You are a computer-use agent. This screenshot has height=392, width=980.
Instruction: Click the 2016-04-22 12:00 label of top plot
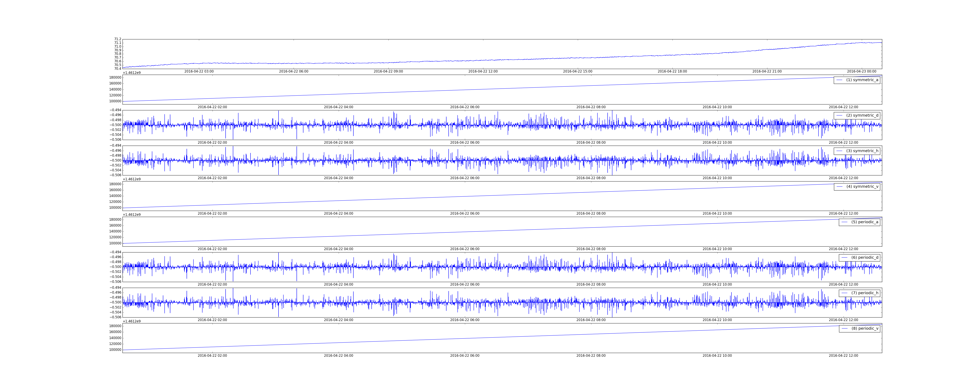(x=483, y=72)
